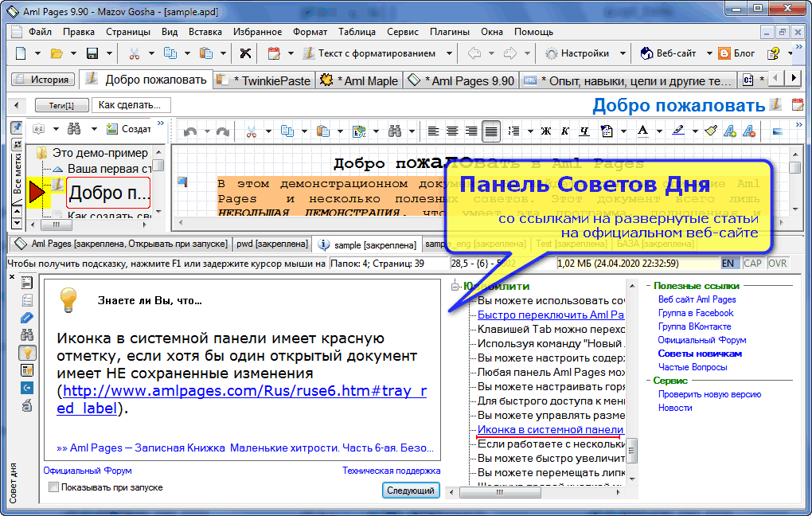Open dropdown arrow next to New document icon
812x516 pixels.
point(37,53)
